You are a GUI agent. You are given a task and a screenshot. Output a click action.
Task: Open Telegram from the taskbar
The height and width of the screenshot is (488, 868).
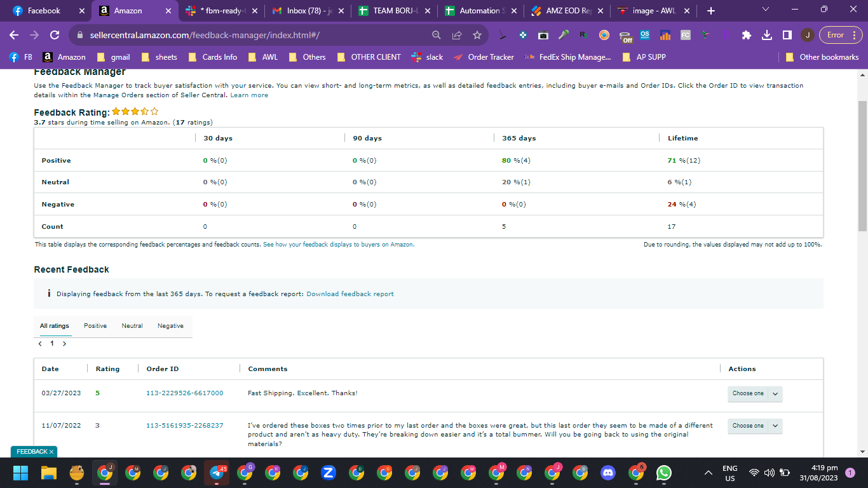(x=217, y=473)
